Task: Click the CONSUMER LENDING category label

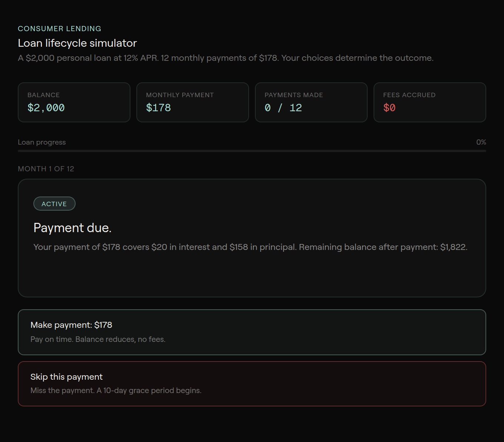Action: pos(59,29)
